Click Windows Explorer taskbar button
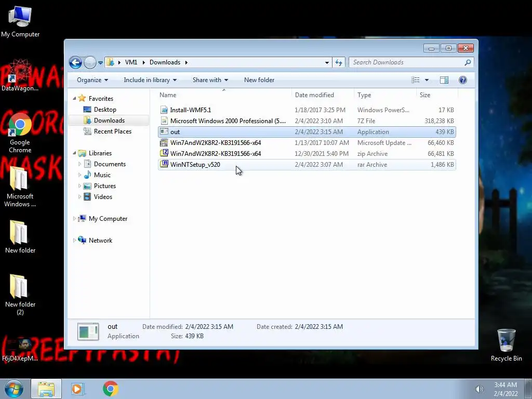 coord(46,389)
